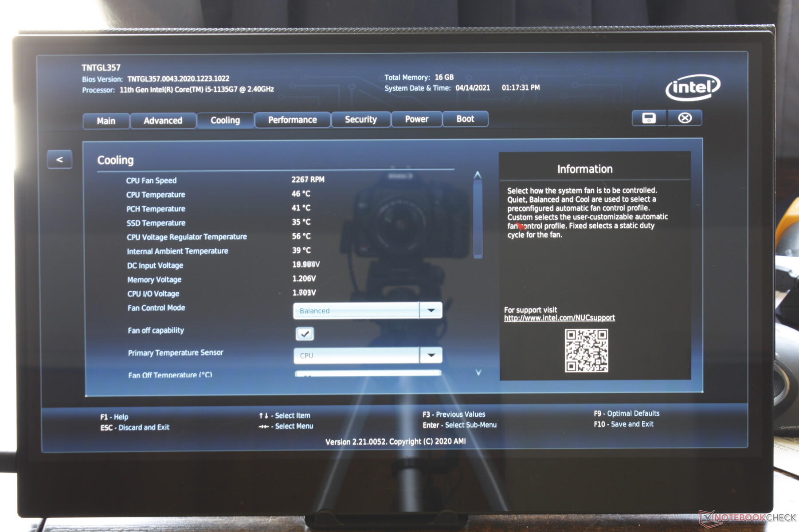This screenshot has width=799, height=532.
Task: Click the 35 °C SSD temperature value
Action: coord(301,222)
